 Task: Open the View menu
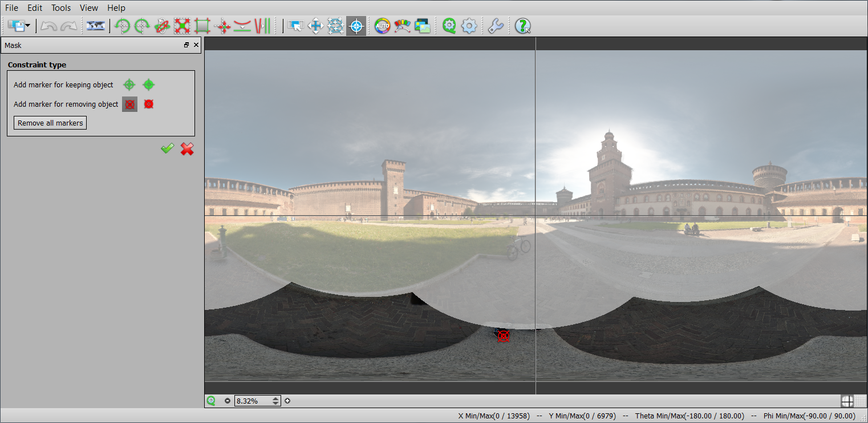click(89, 8)
